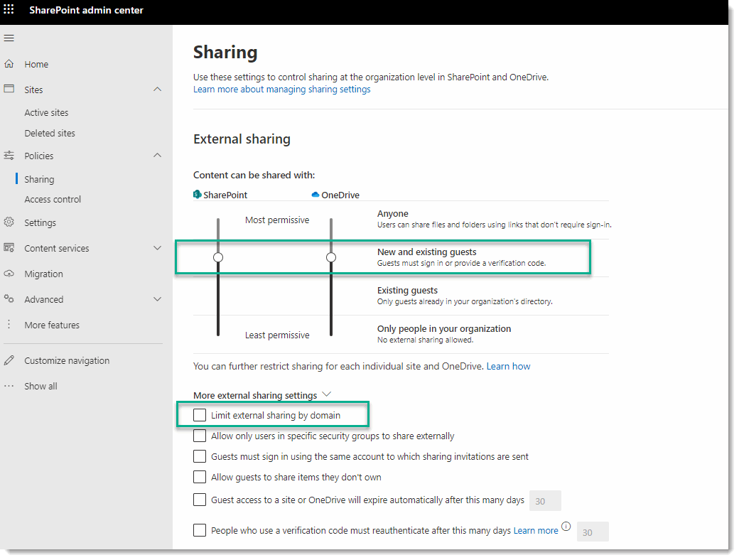
Task: Click the Settings gear icon
Action: (9, 222)
